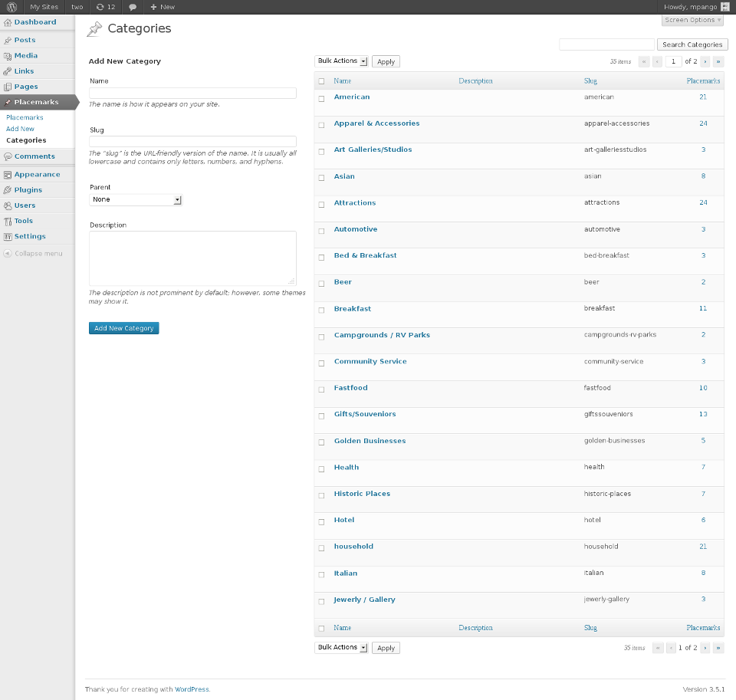The width and height of the screenshot is (736, 700).
Task: Open My Sites menu
Action: click(44, 7)
